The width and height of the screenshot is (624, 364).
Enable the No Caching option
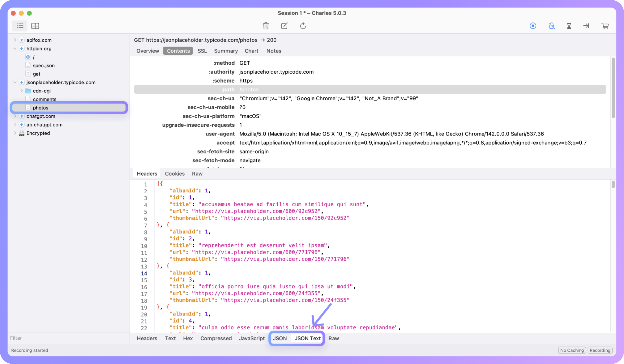pos(572,350)
